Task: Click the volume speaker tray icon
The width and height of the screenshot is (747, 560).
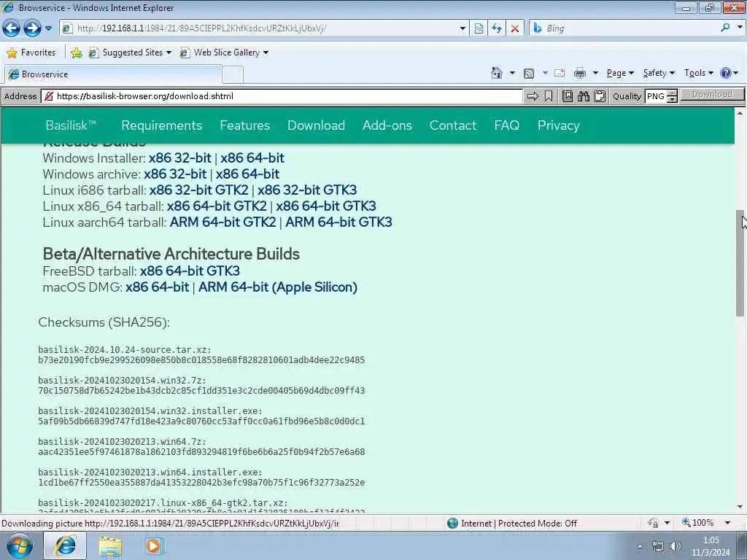Action: [x=675, y=546]
